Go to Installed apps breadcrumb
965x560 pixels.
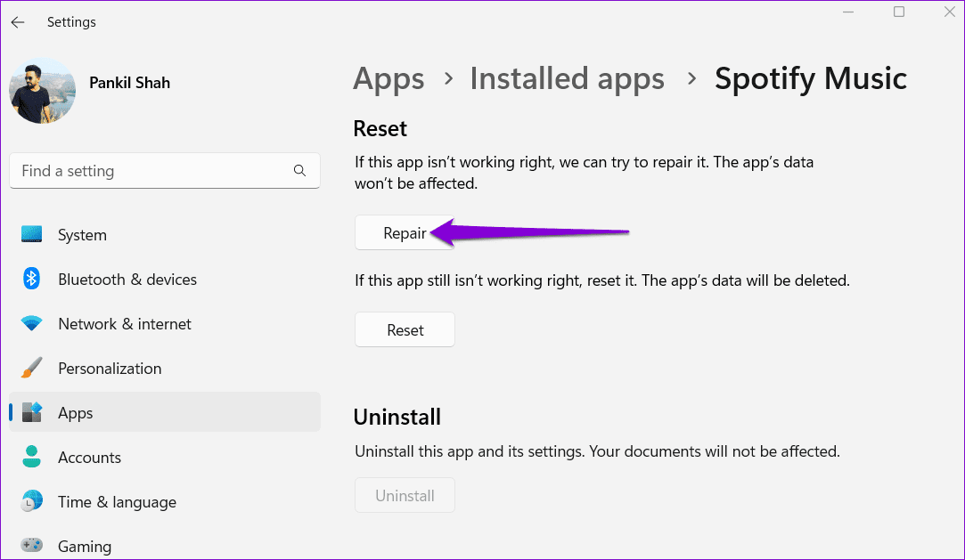[x=567, y=78]
